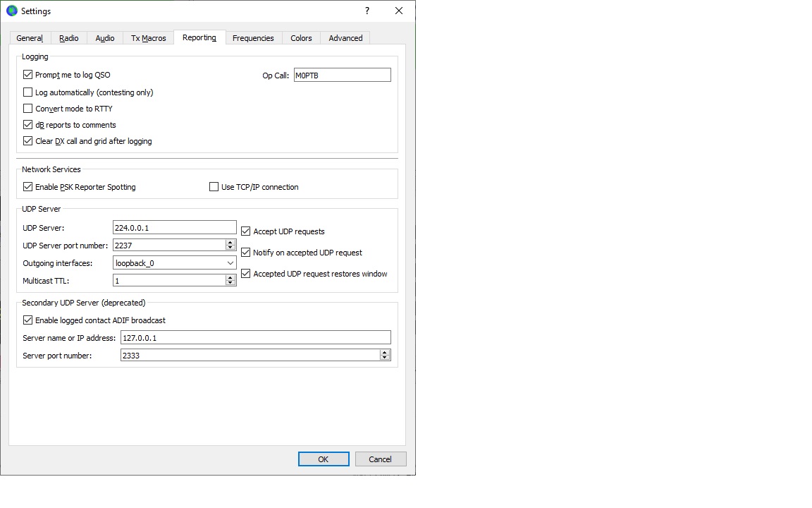This screenshot has height=508, width=812.
Task: Select the Reporting tab
Action: [199, 37]
